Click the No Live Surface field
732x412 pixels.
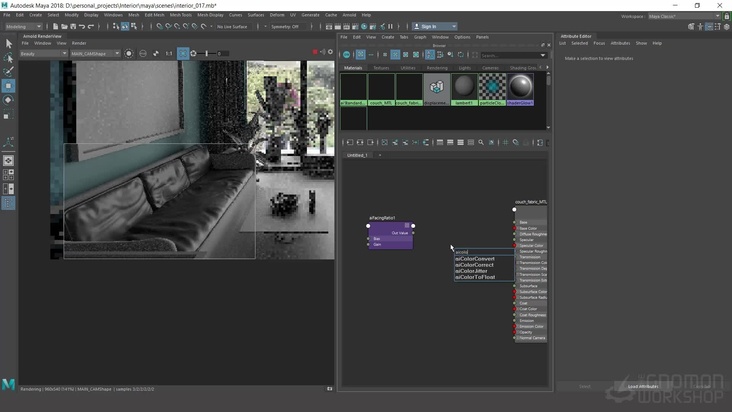coord(233,27)
